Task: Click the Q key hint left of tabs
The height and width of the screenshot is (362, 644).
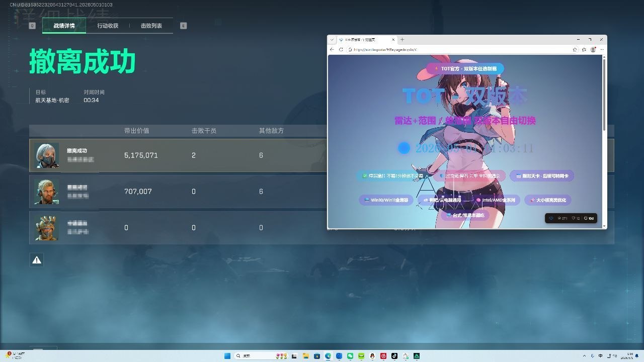Action: [32, 26]
